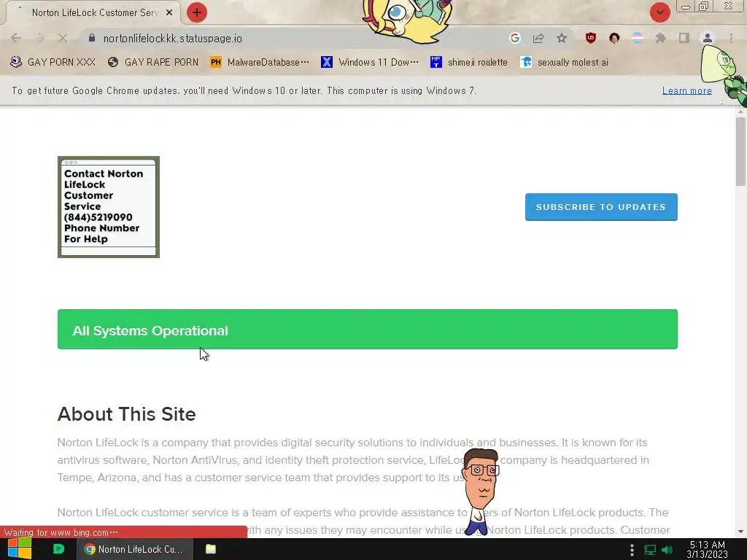
Task: Open File Explorer from taskbar
Action: 211,549
